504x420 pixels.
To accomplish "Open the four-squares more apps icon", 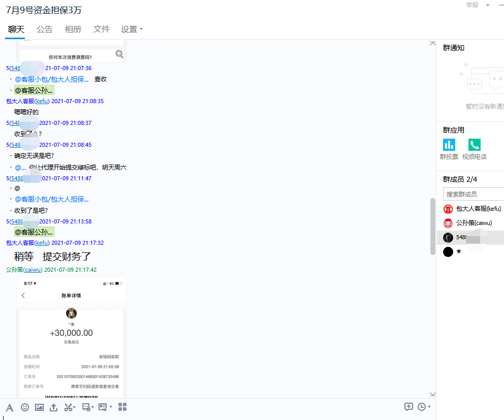I will (122, 407).
